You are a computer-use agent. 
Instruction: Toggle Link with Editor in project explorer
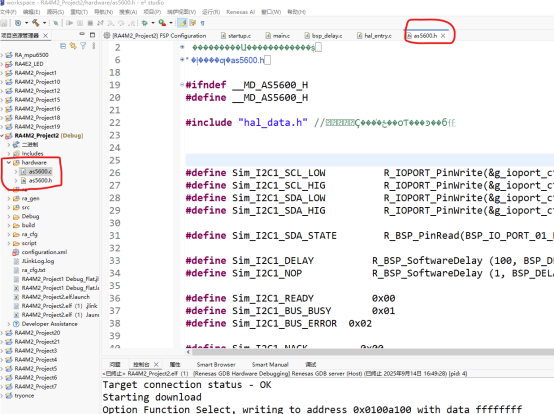[73, 46]
